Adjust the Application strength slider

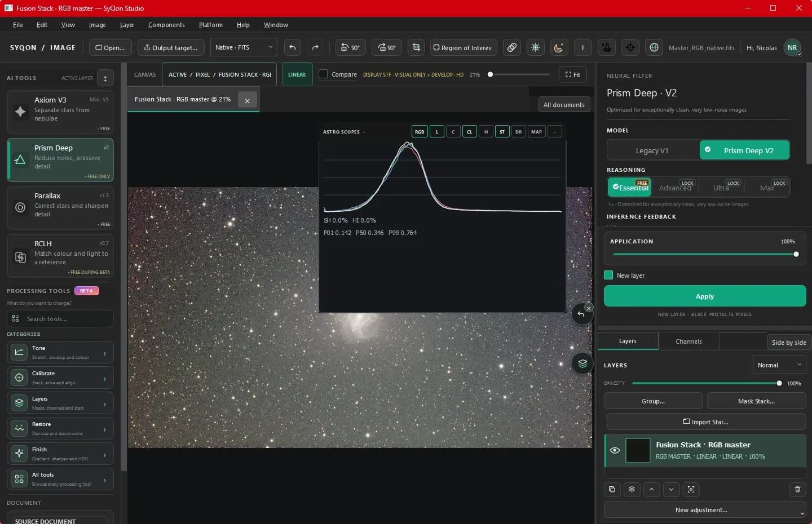pyautogui.click(x=704, y=254)
